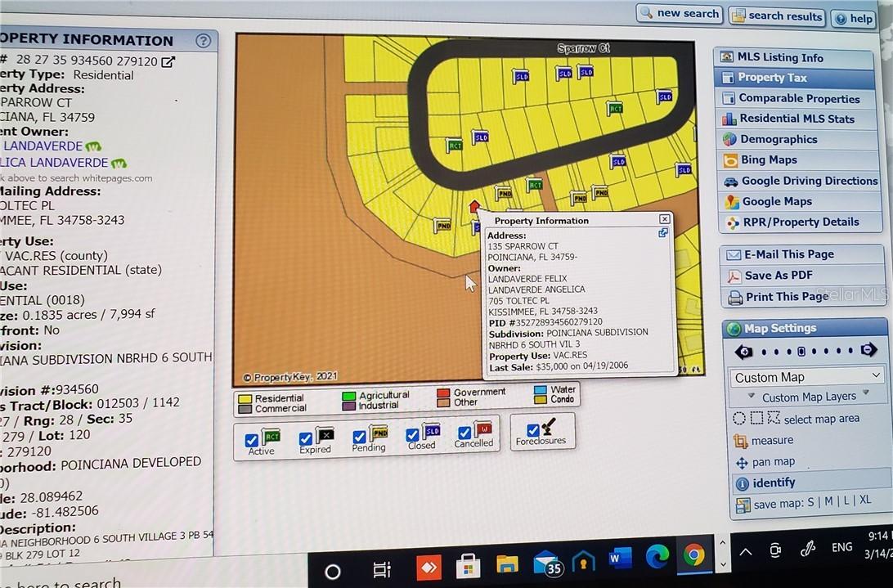Save map at size XL
The image size is (893, 588).
[x=865, y=500]
